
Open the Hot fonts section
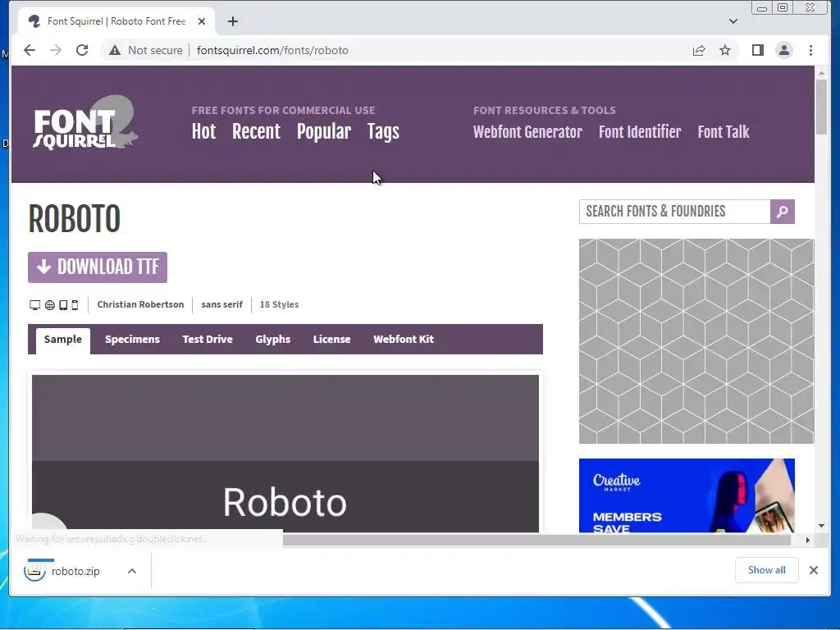click(x=203, y=132)
